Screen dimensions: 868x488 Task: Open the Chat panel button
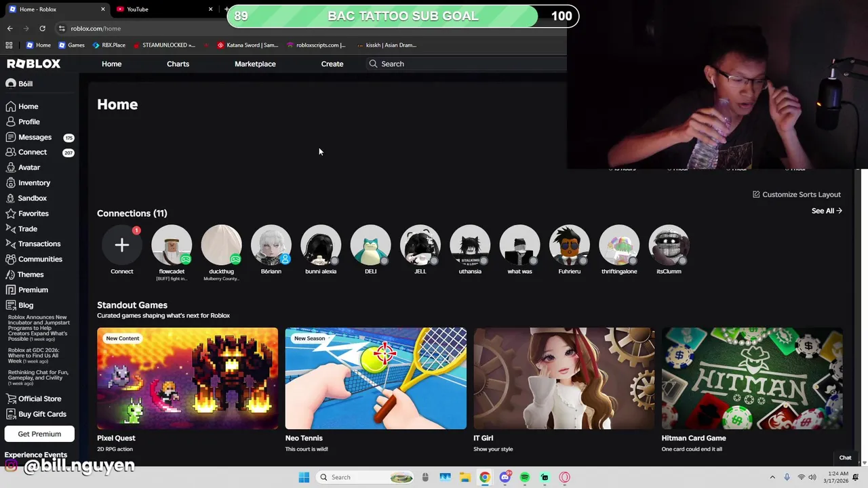click(x=845, y=457)
